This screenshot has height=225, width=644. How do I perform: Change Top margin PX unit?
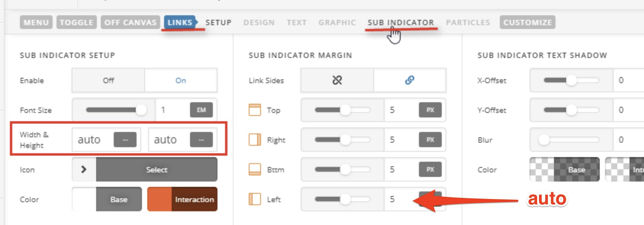tap(430, 110)
